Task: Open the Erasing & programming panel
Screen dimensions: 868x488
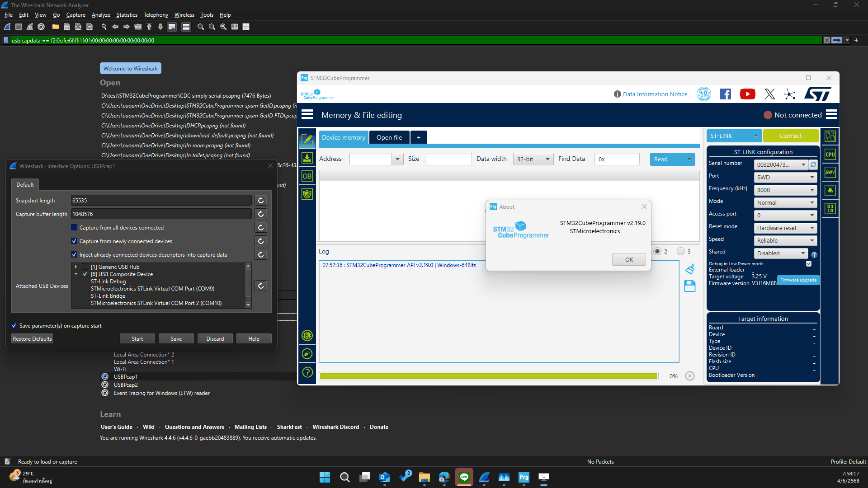Action: coord(307,158)
